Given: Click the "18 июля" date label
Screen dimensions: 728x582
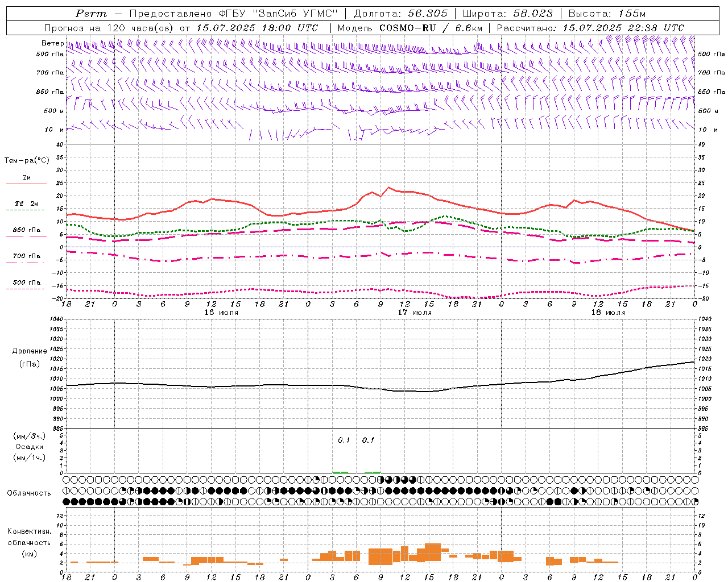Looking at the screenshot, I should (x=608, y=313).
